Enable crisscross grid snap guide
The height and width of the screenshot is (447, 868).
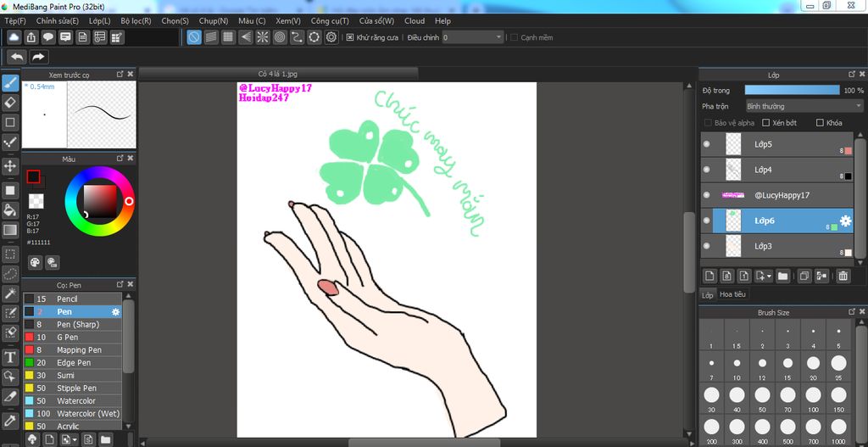point(228,37)
